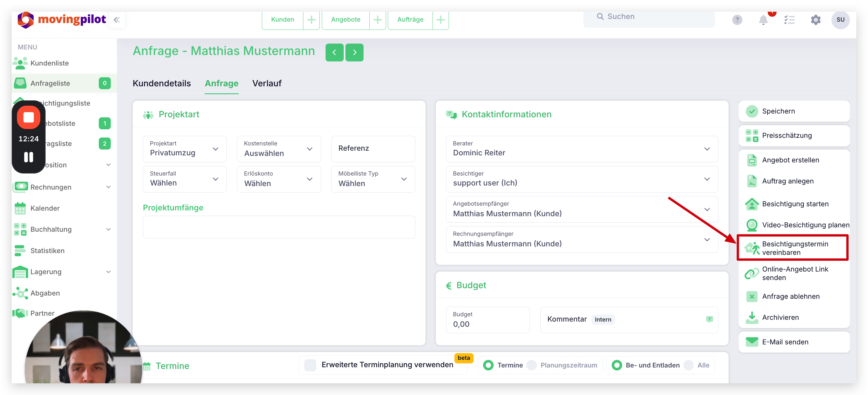Click the Besichtigung starten house icon

point(751,204)
